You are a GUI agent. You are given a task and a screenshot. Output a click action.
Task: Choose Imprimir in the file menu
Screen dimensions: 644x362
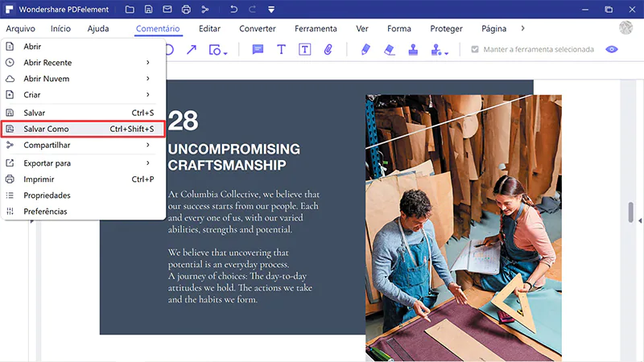[83, 179]
